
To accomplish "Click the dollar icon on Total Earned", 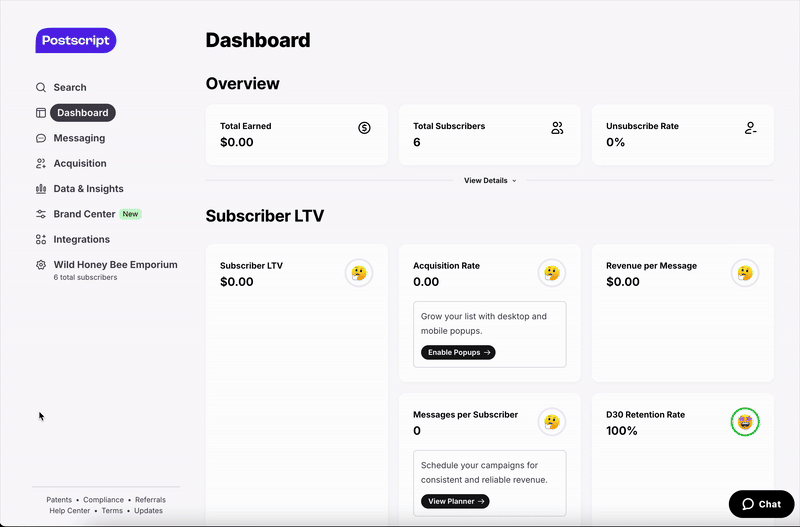I will [364, 128].
